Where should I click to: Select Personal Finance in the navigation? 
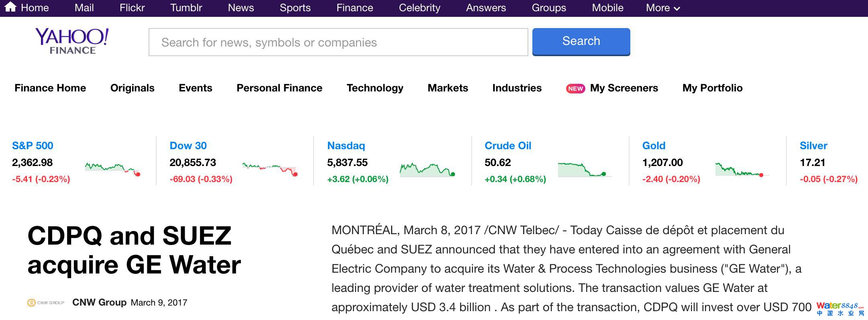tap(279, 88)
